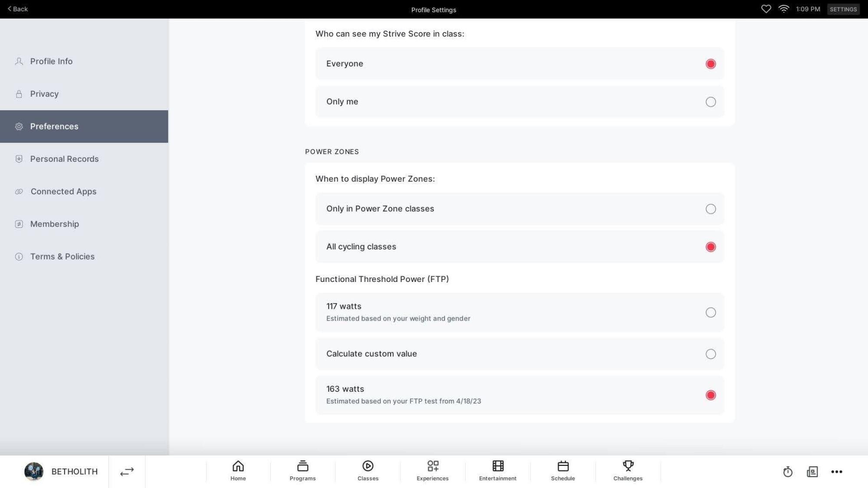Enable Only in Power Zone classes
Image resolution: width=868 pixels, height=488 pixels.
coord(710,209)
